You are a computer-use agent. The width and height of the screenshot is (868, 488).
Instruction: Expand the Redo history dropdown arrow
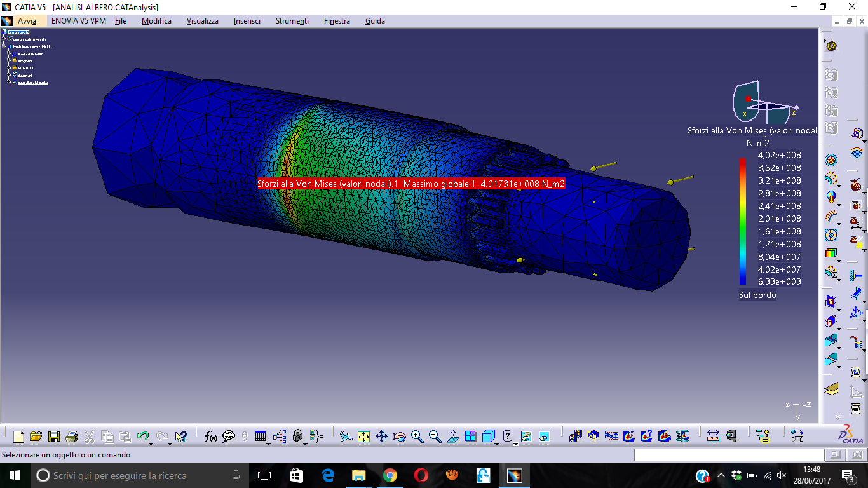[170, 443]
